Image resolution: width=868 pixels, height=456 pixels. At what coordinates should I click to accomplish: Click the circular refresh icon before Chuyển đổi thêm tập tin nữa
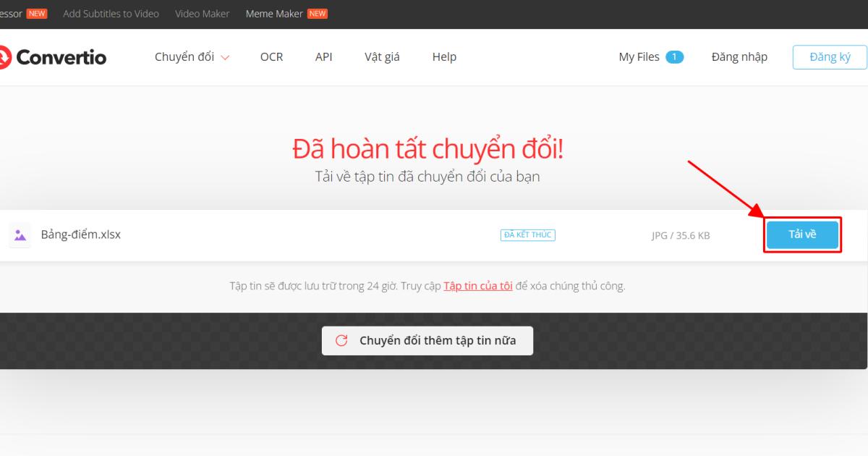click(x=341, y=340)
